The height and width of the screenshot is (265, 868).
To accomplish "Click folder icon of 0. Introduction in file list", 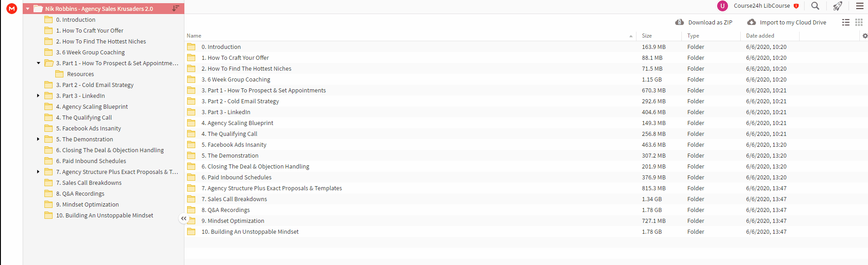I will point(191,47).
